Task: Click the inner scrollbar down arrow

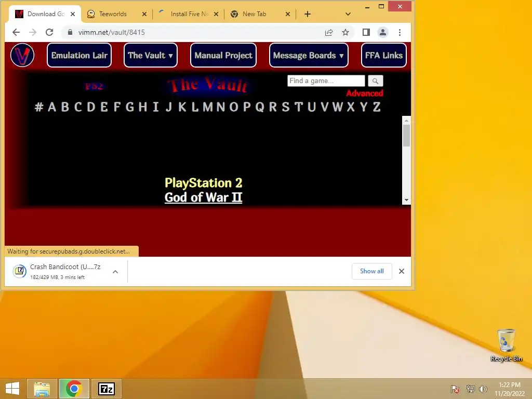Action: [406, 200]
